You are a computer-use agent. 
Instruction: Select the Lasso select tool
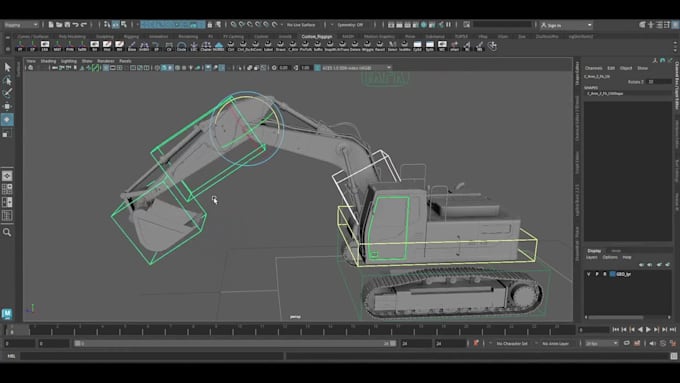(x=7, y=80)
